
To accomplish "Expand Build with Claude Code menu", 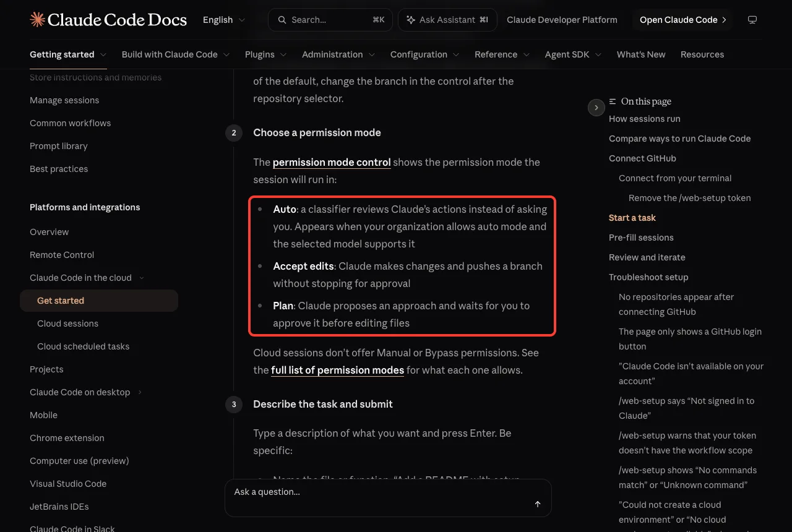I will (x=176, y=54).
